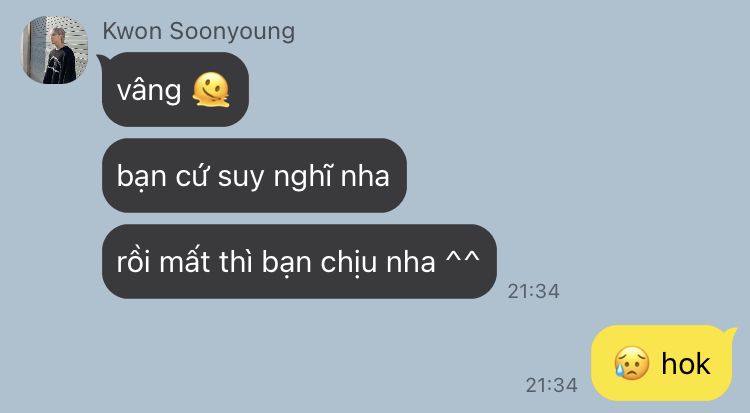Tap the sender name Kwon Soonyoung
750x413 pixels.
[199, 32]
